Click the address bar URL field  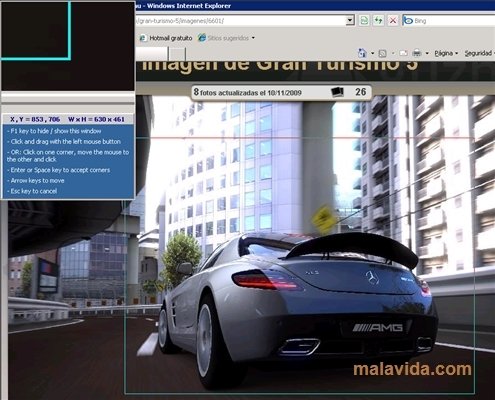tap(241, 21)
